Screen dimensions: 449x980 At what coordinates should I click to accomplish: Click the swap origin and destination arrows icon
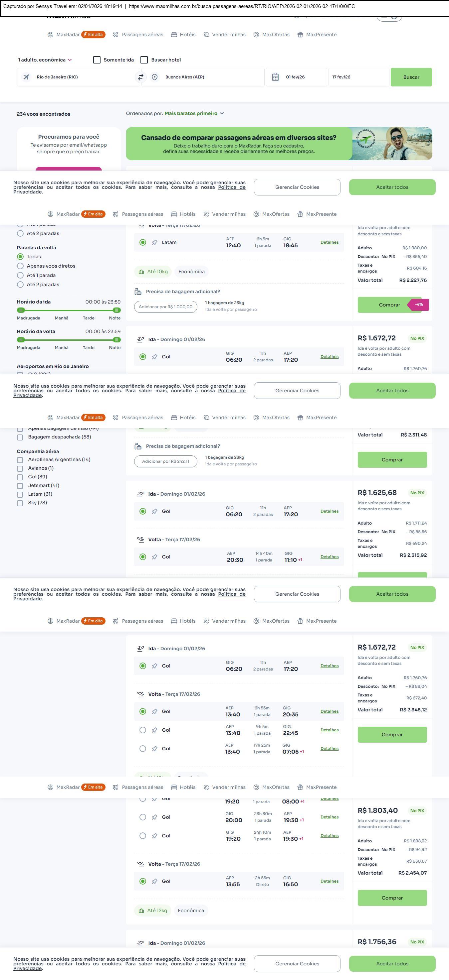pyautogui.click(x=140, y=77)
